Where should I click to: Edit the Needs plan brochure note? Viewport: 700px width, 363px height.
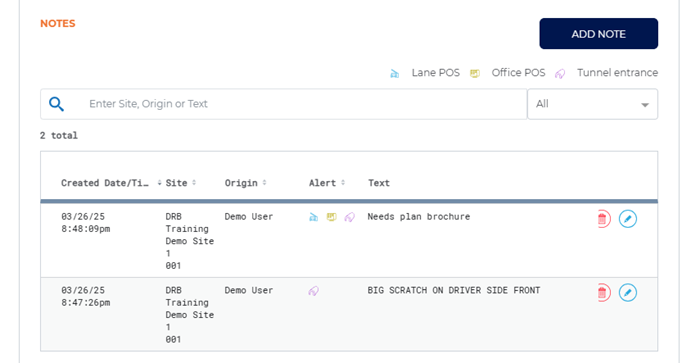point(628,219)
